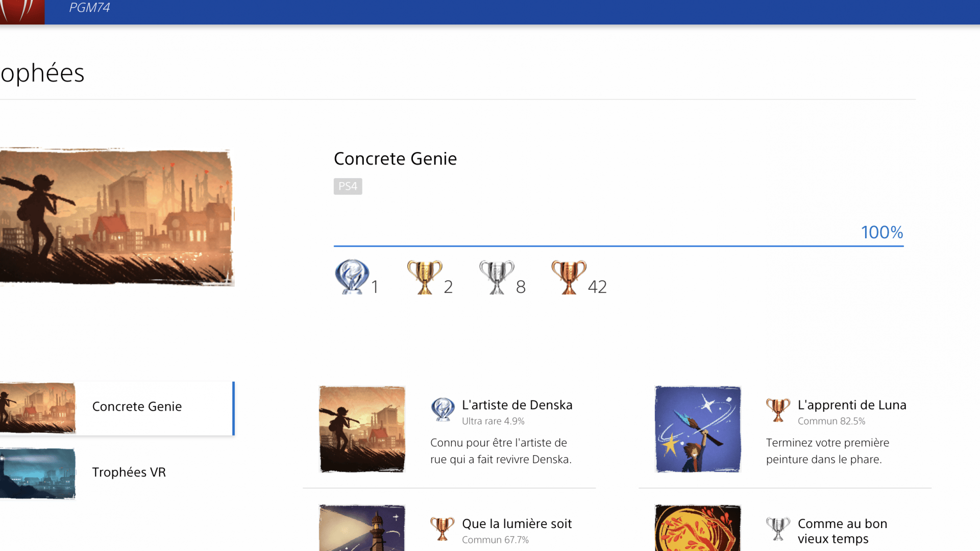Open the PGM74 profile name
This screenshot has width=980, height=551.
[89, 8]
